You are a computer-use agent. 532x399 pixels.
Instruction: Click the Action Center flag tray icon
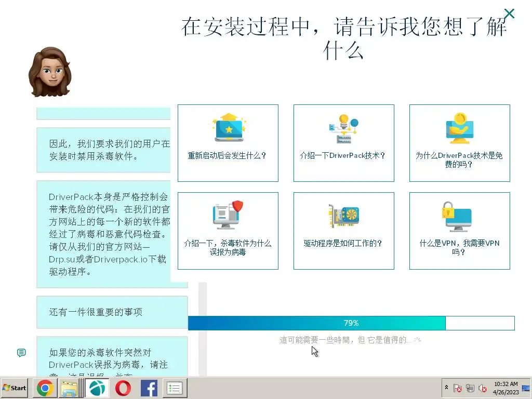(457, 388)
